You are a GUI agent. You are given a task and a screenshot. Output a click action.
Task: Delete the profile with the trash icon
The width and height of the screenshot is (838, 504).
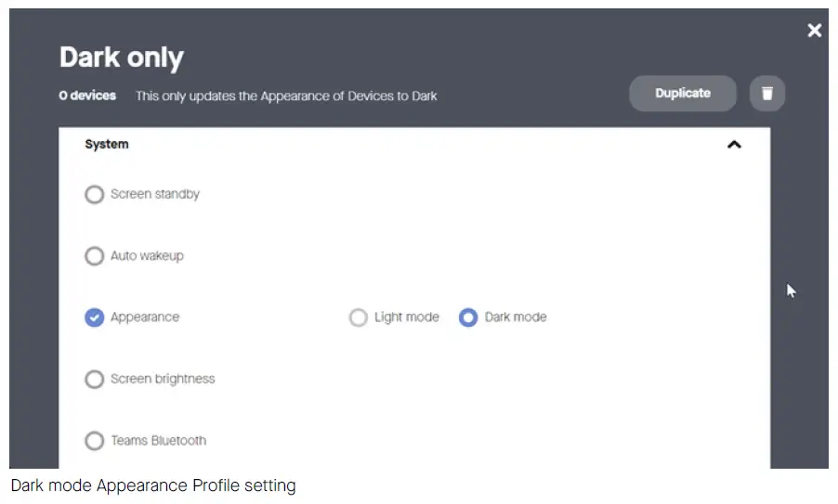pos(767,93)
